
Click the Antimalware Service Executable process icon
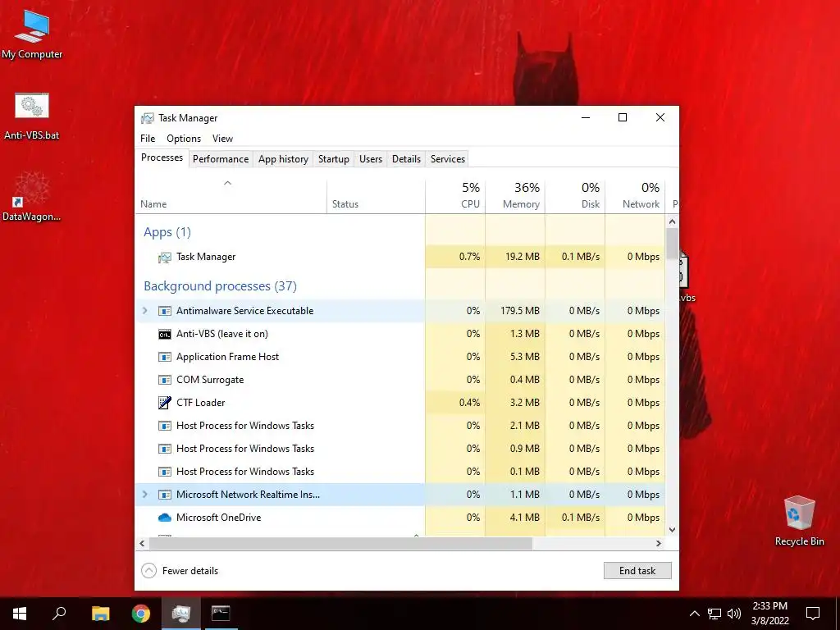click(x=164, y=311)
